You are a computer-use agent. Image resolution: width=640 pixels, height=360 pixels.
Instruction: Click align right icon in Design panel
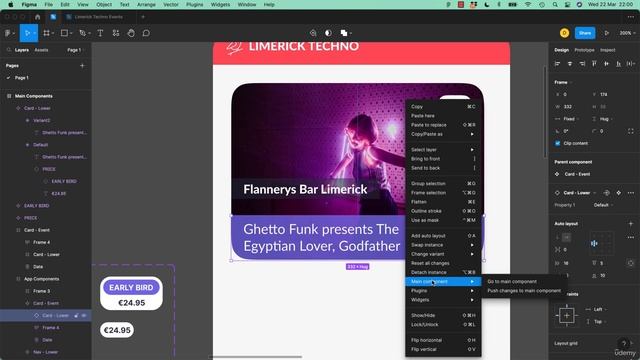pos(582,64)
